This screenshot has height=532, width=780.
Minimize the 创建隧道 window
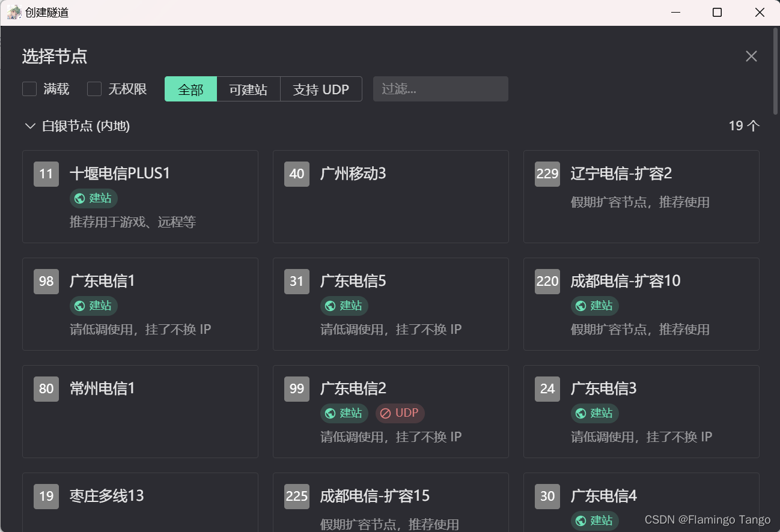676,12
